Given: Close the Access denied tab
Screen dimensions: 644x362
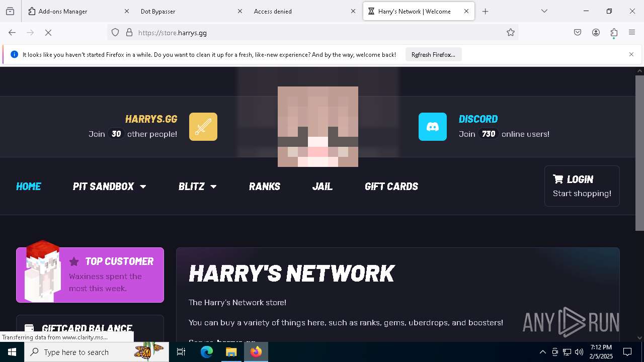Looking at the screenshot, I should (x=353, y=11).
